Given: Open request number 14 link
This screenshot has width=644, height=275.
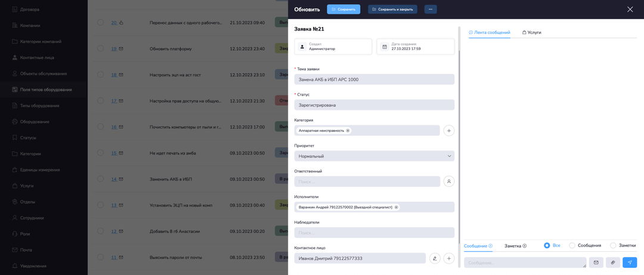Looking at the screenshot, I should click(114, 179).
